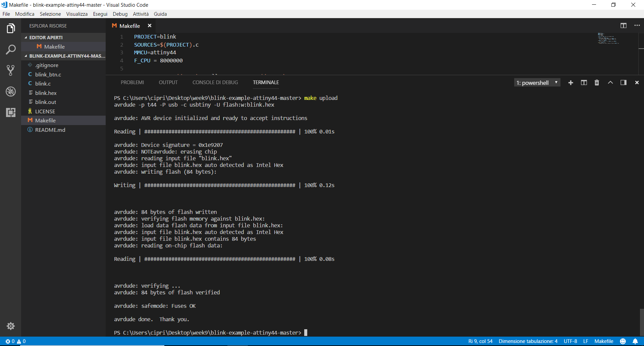Open notifications bell in status bar
Screen dimensions: 644x346
[x=635, y=341]
